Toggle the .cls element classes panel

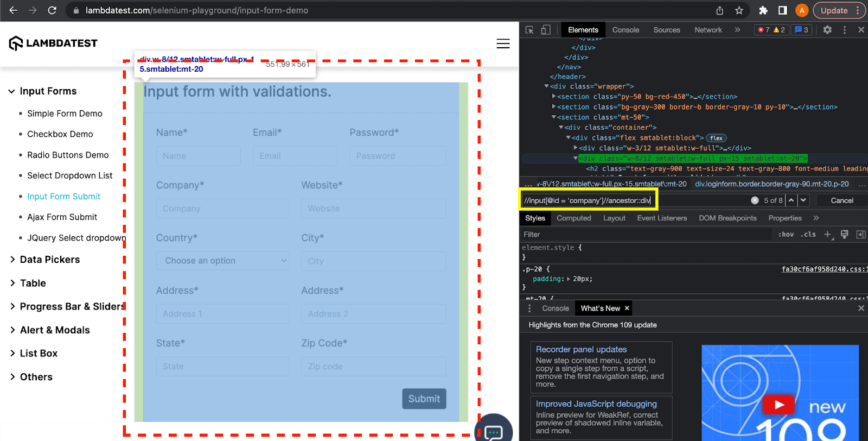(x=808, y=234)
